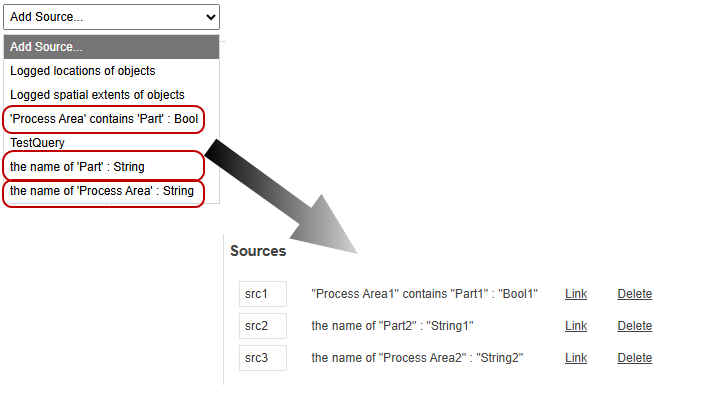Edit the src3 name field
The width and height of the screenshot is (701, 397).
coord(263,358)
